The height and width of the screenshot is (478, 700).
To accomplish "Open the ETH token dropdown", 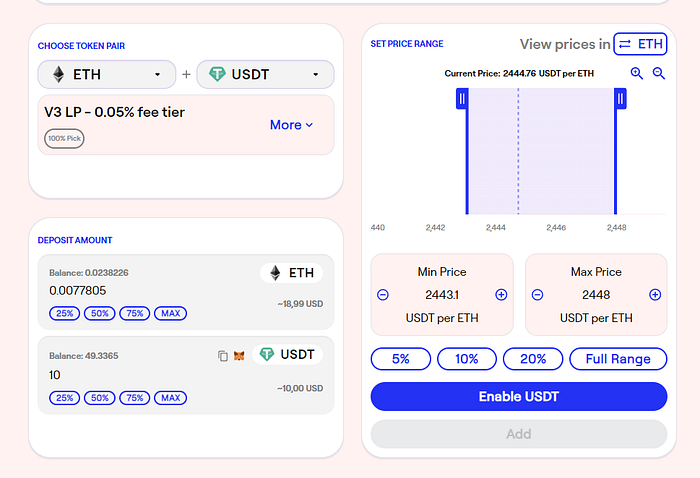I will [x=107, y=74].
